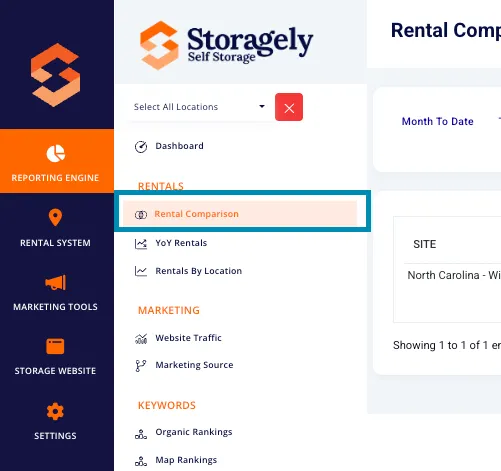The height and width of the screenshot is (471, 501).
Task: Sort by SITE column header
Action: pyautogui.click(x=424, y=244)
